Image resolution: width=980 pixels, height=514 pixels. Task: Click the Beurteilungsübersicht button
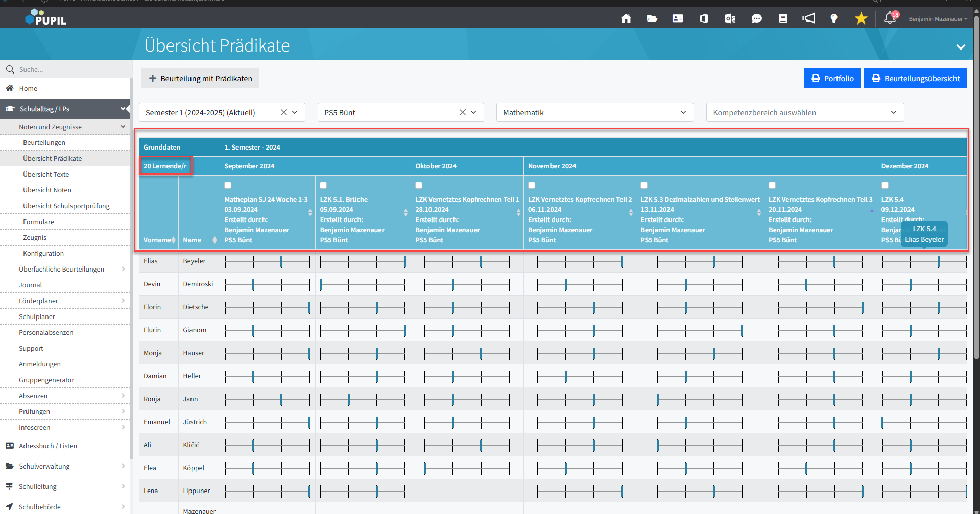[915, 78]
